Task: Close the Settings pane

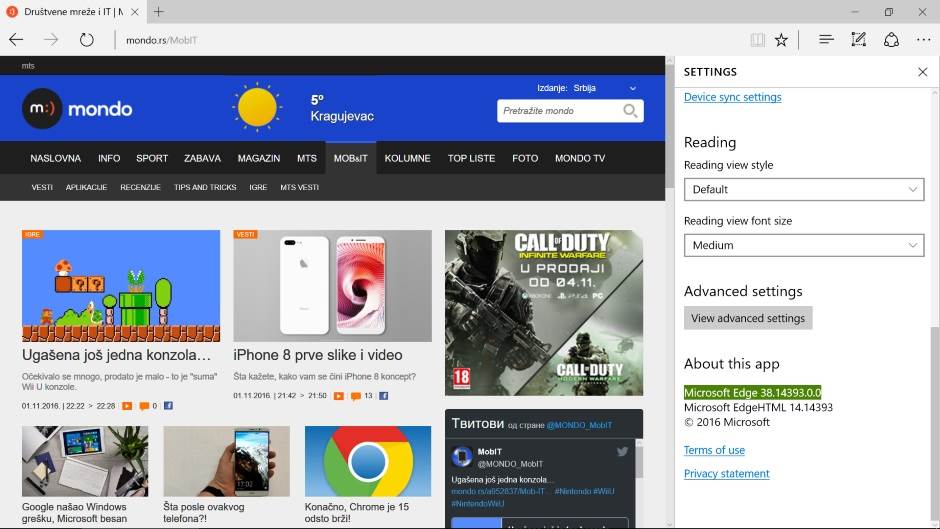Action: click(x=922, y=72)
